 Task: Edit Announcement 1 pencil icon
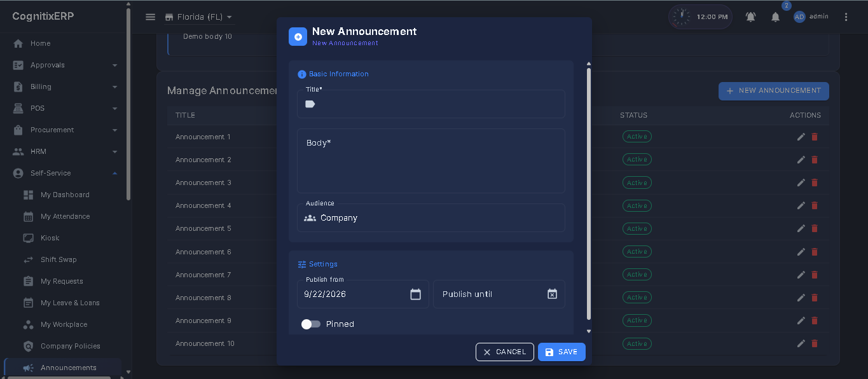(x=801, y=137)
